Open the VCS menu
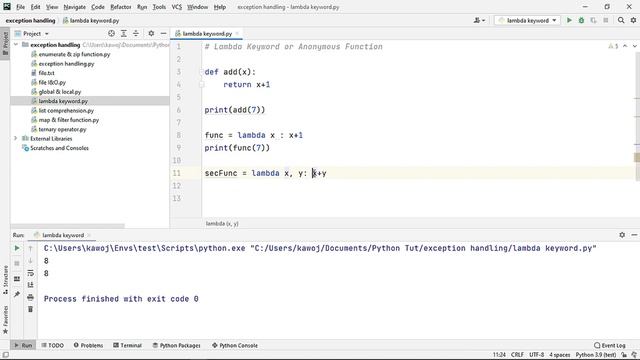Screen dimensions: 640x360 tap(176, 7)
